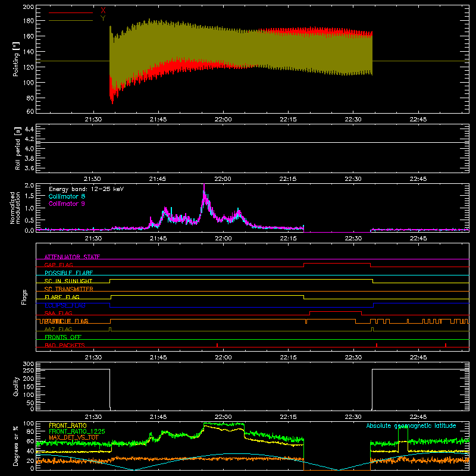Click the Normalized modulation axis title
This screenshot has width=476, height=476.
[x=15, y=208]
